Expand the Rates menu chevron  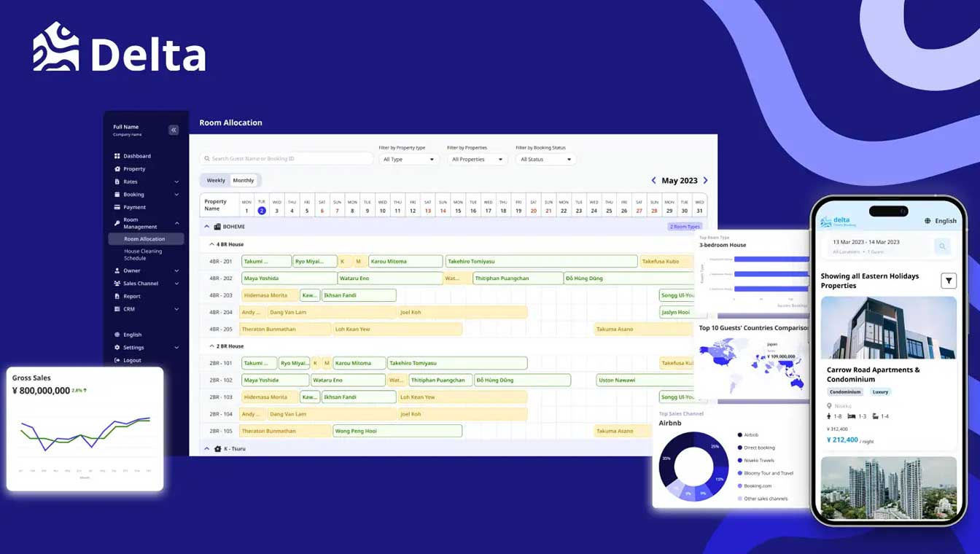(x=176, y=182)
